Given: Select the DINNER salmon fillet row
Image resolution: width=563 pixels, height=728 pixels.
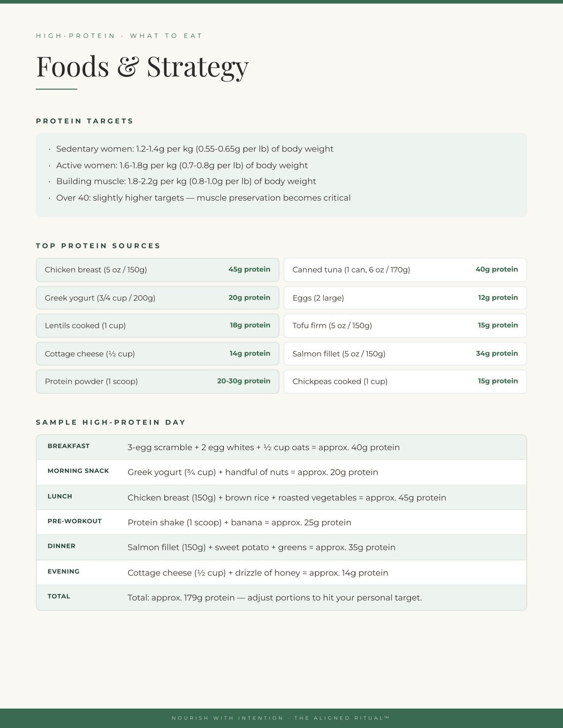Looking at the screenshot, I should click(x=281, y=547).
